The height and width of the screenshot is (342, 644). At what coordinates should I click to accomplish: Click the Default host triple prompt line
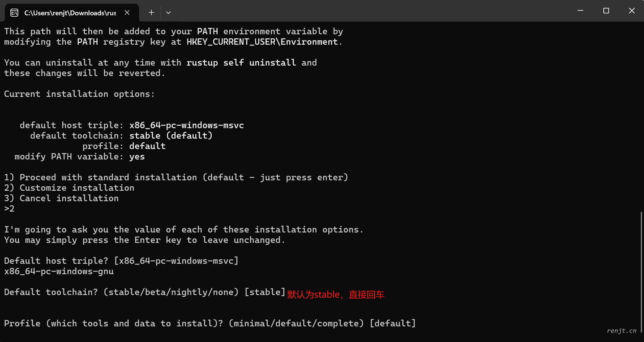tap(121, 261)
